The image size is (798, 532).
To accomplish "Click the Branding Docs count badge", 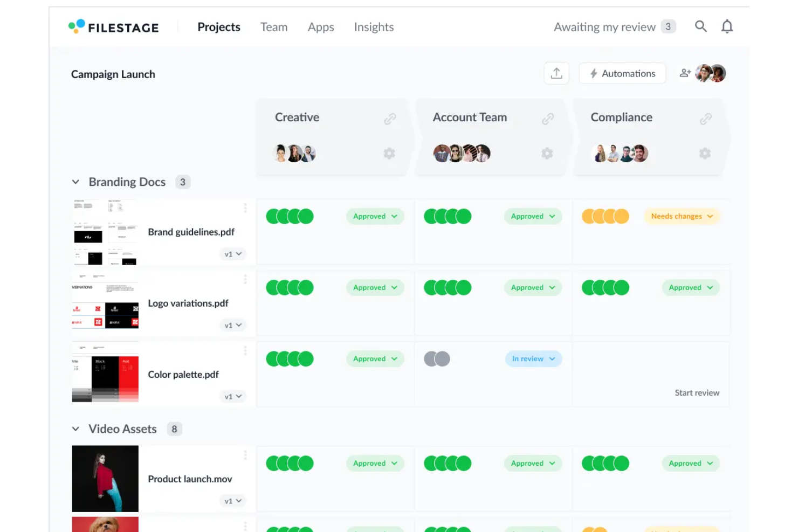I will pos(183,182).
